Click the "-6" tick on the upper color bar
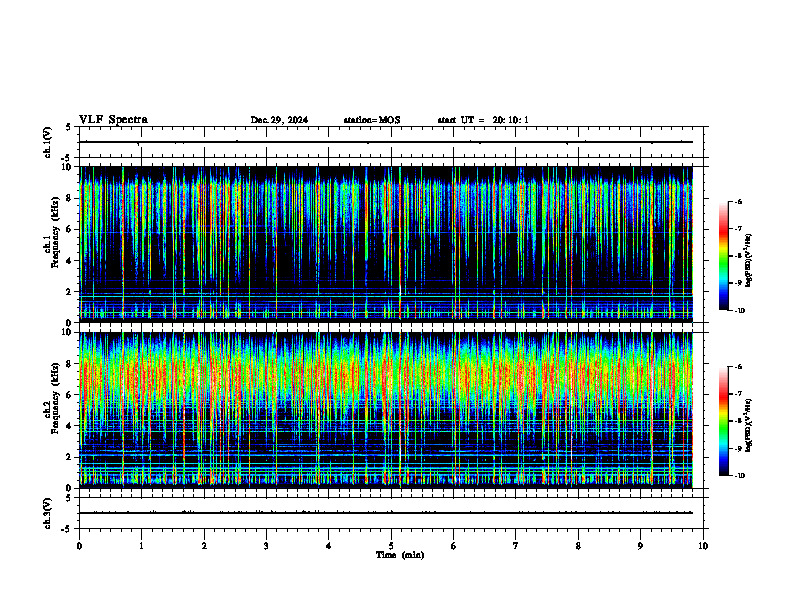Screen dimensions: 792x612 pos(738,201)
